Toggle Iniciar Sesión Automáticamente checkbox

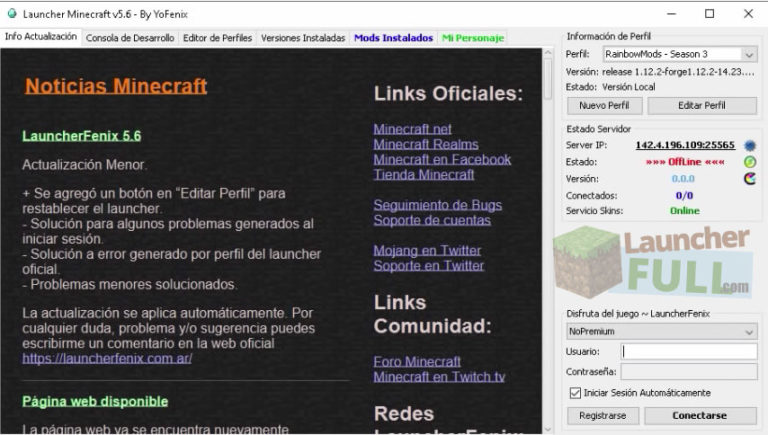click(575, 393)
